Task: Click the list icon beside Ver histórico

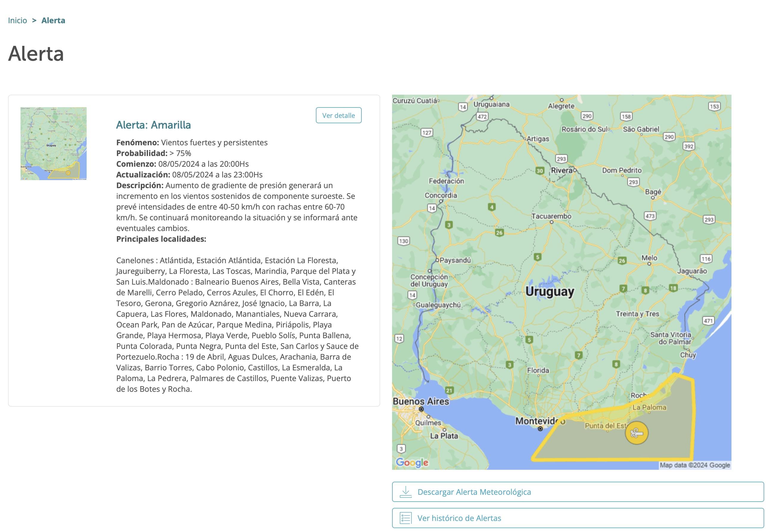Action: 405,518
